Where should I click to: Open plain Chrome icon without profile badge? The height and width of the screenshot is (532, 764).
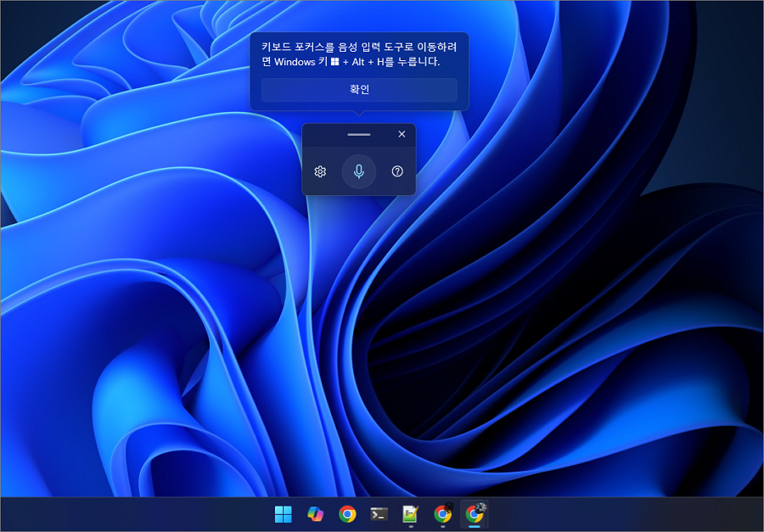click(347, 514)
